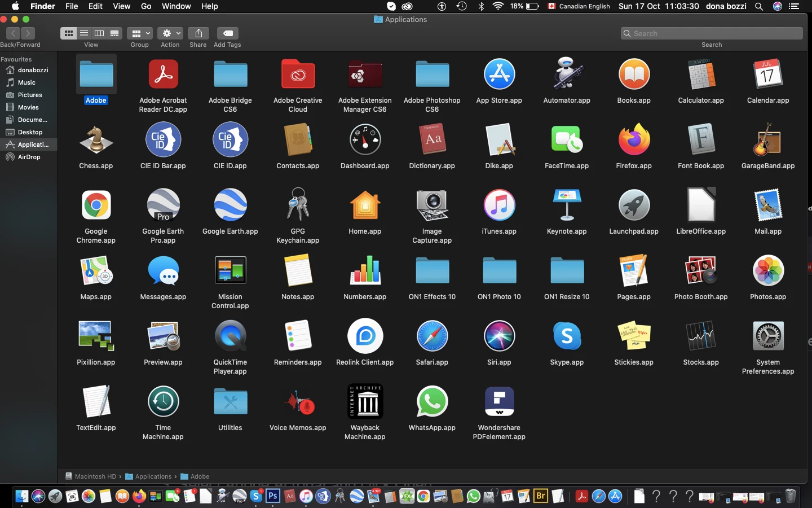This screenshot has height=508, width=812.
Task: Go back with the Back arrow
Action: point(13,33)
